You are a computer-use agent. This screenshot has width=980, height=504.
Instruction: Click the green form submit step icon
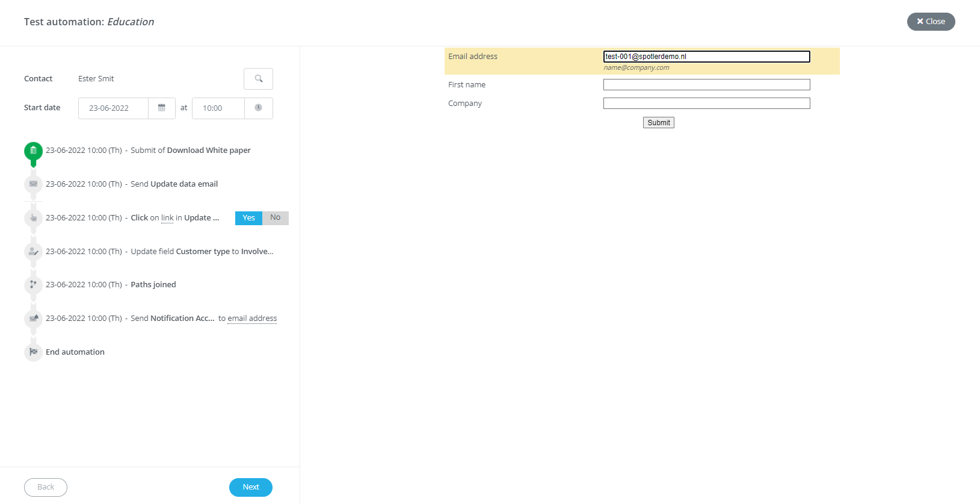click(33, 151)
